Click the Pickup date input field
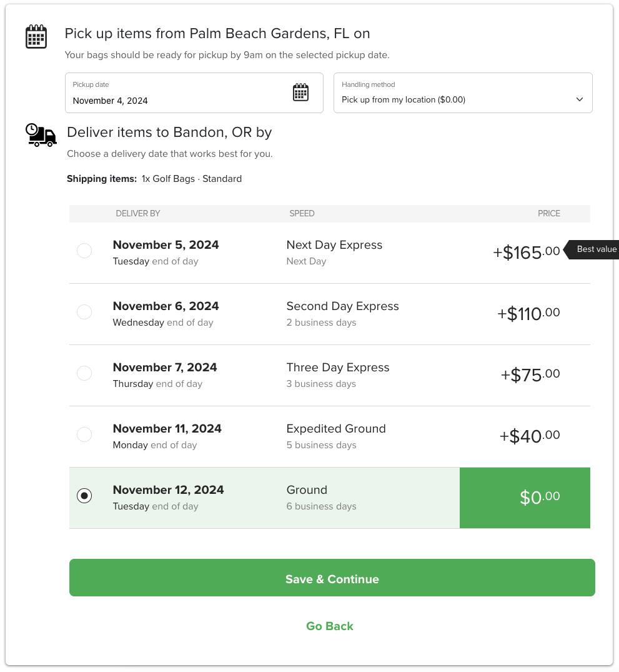Screen dimensions: 619x672 194,93
